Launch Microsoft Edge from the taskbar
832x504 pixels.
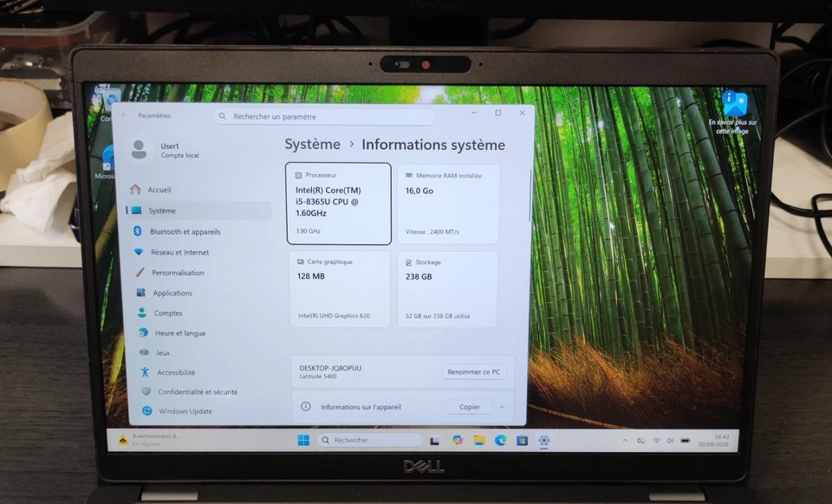[x=500, y=441]
